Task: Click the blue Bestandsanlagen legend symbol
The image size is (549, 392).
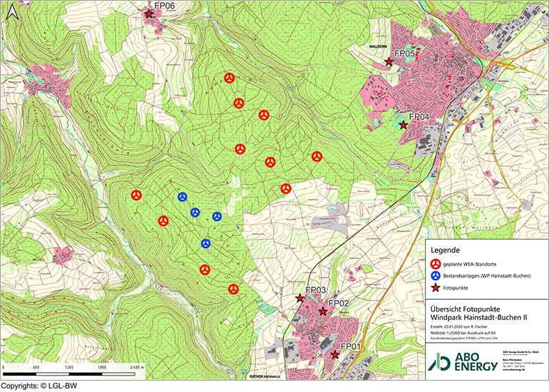Action: pyautogui.click(x=436, y=275)
